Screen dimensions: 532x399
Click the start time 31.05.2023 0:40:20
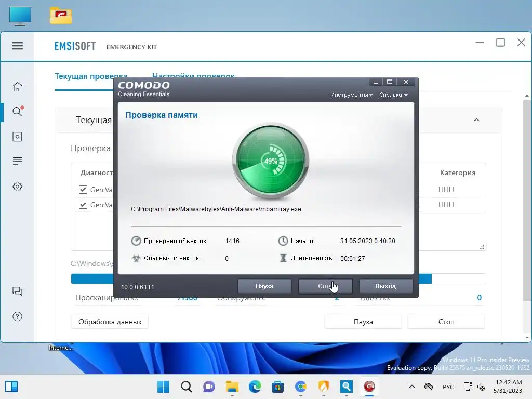(x=367, y=241)
